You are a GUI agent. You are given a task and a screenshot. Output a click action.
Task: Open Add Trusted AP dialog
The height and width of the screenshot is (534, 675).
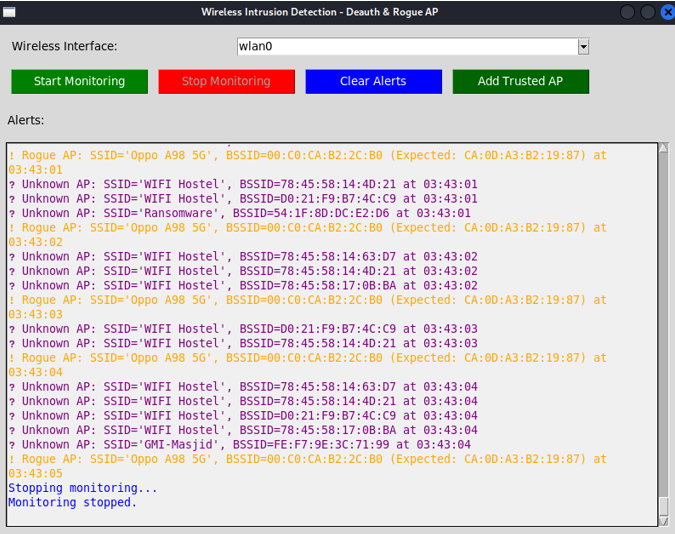coord(520,81)
